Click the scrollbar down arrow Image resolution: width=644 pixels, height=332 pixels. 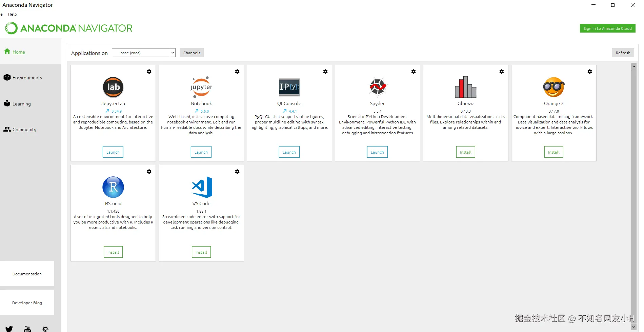(x=634, y=327)
